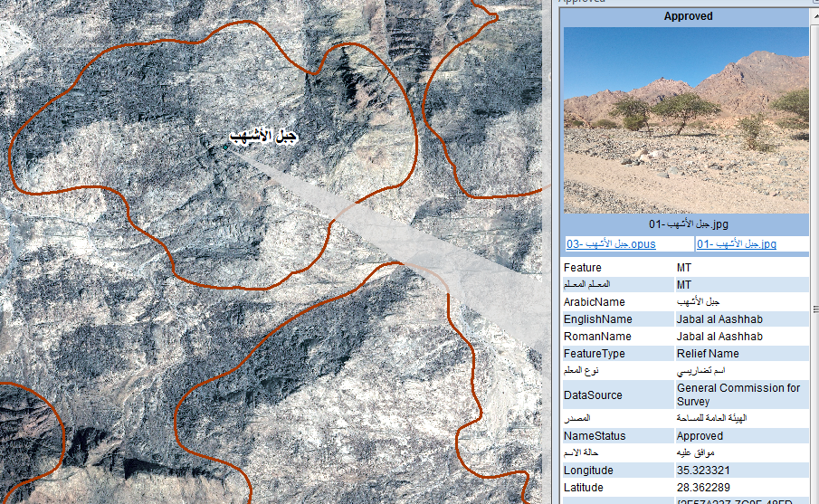This screenshot has width=819, height=504.
Task: Click the Longitude field label
Action: pos(588,470)
